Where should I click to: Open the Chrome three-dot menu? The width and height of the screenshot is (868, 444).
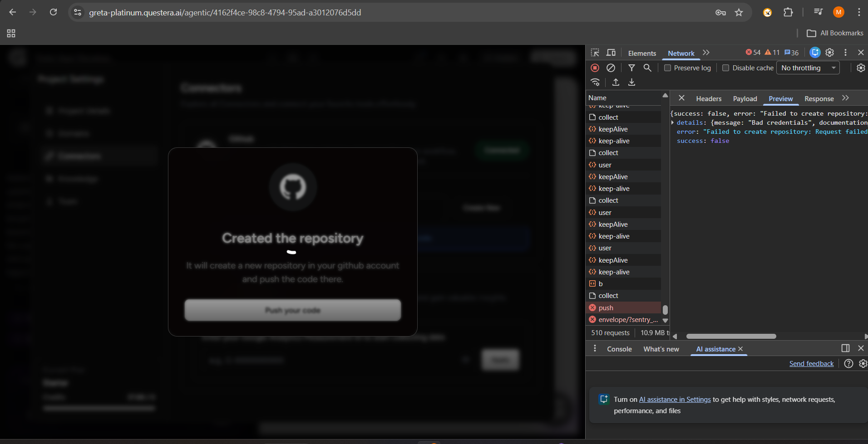(859, 12)
